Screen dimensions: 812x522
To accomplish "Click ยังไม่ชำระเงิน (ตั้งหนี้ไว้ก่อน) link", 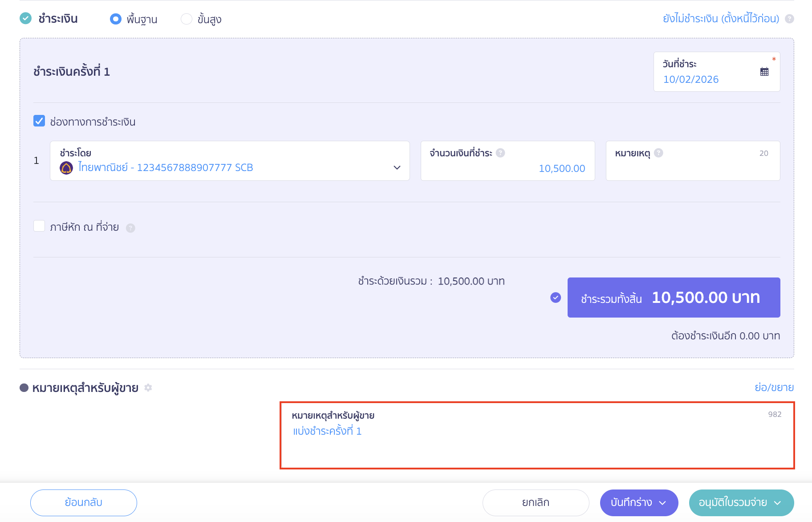I will click(x=721, y=19).
